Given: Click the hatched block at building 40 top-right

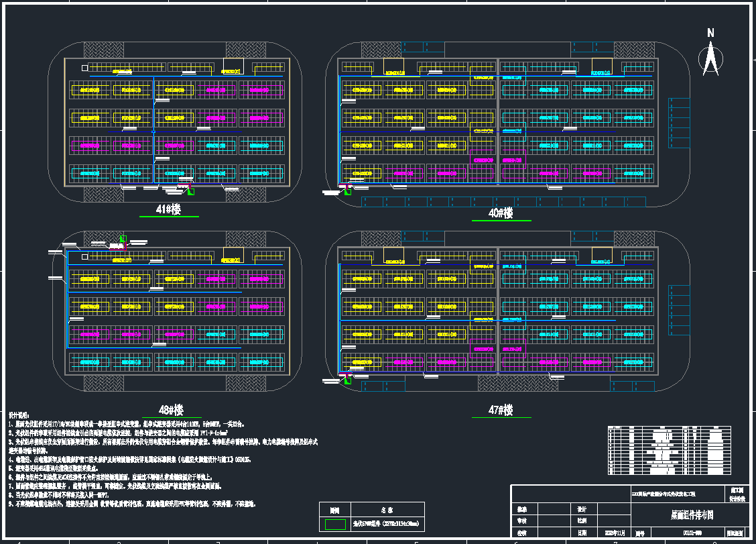Looking at the screenshot, I should [633, 50].
